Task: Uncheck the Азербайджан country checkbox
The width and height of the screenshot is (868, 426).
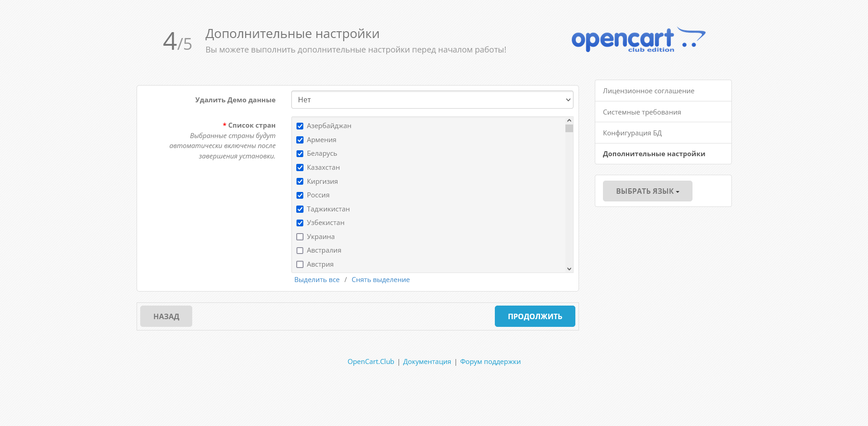Action: pos(300,126)
